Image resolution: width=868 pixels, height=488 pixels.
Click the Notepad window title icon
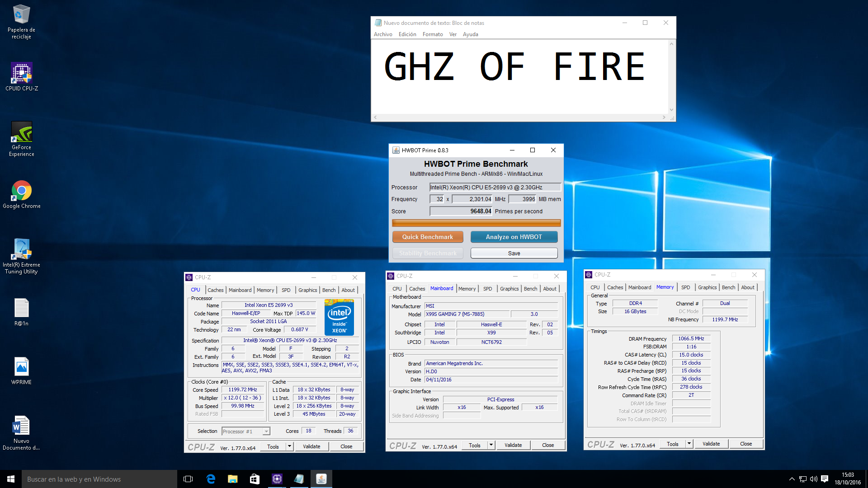[378, 23]
